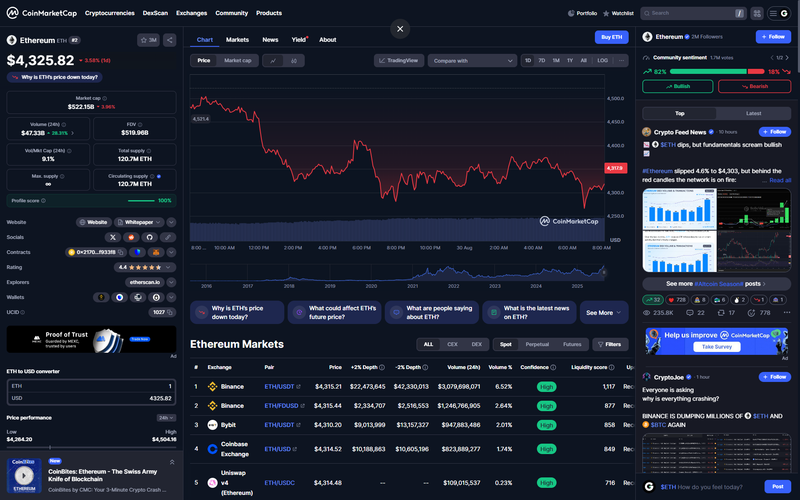800x500 pixels.
Task: Toggle chart to Market cap
Action: click(x=237, y=61)
